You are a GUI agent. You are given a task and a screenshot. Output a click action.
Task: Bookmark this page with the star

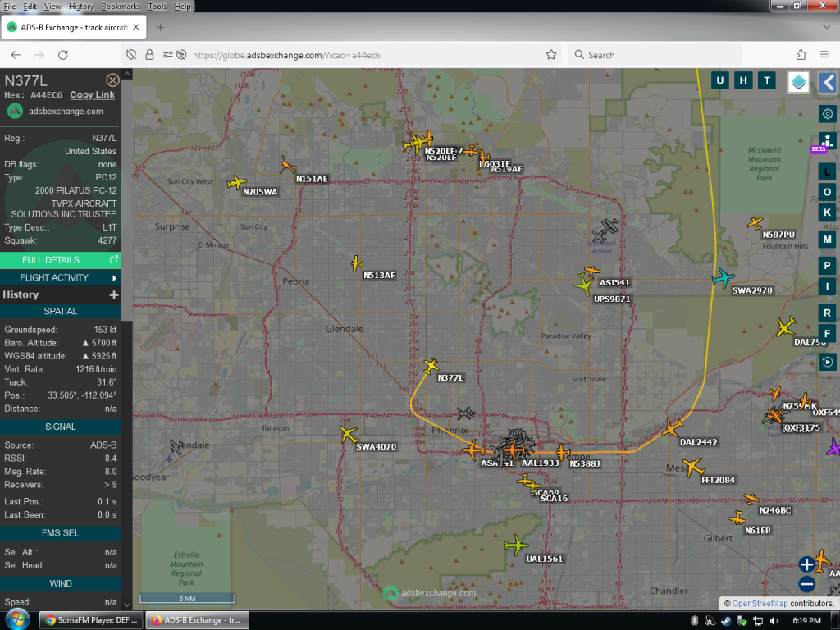coord(550,55)
